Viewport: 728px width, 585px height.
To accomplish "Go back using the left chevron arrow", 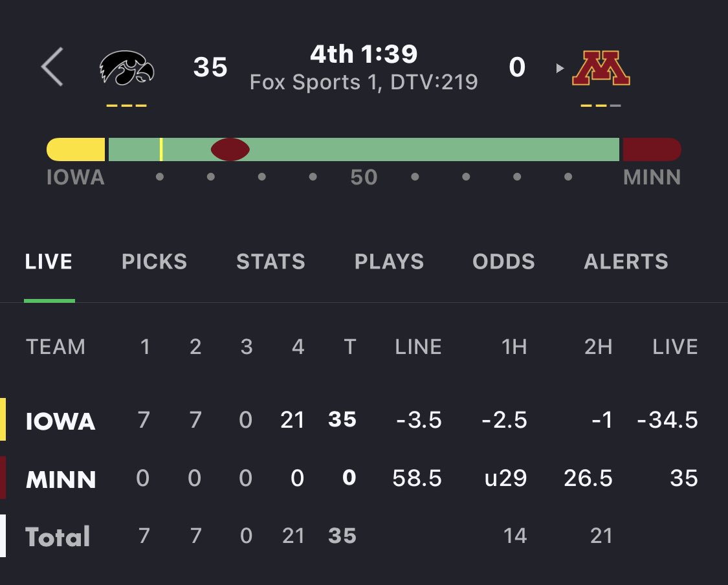I will (x=52, y=67).
